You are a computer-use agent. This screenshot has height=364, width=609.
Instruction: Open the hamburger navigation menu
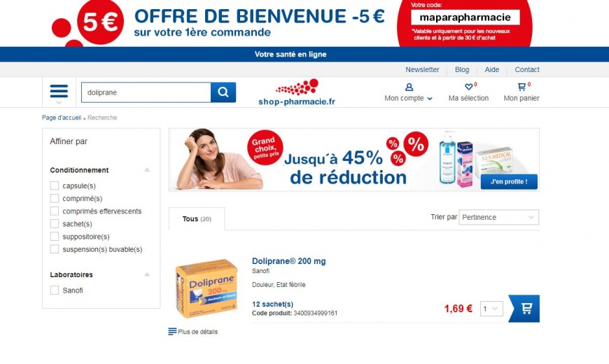[59, 92]
